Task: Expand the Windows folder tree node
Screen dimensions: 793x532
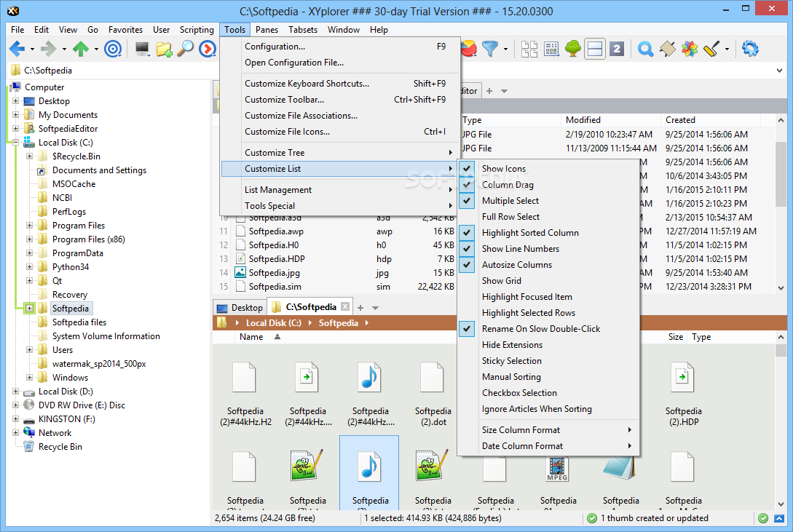Action: click(x=29, y=378)
